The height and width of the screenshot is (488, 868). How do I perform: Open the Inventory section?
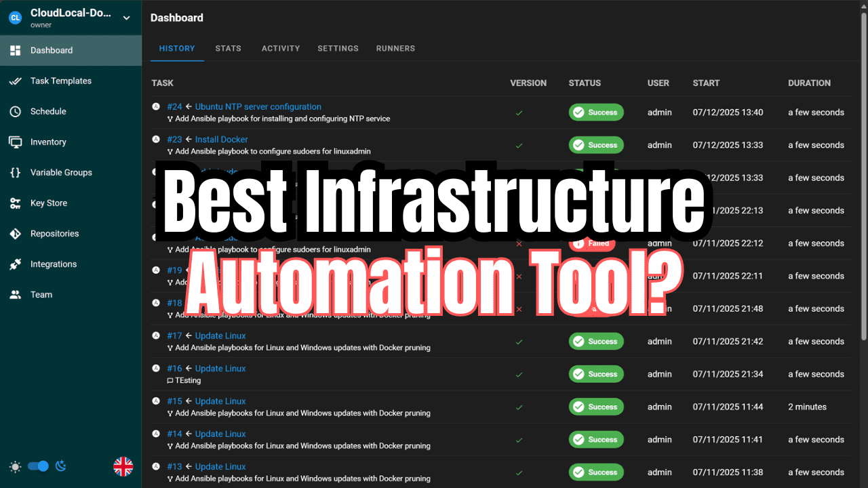coord(47,142)
